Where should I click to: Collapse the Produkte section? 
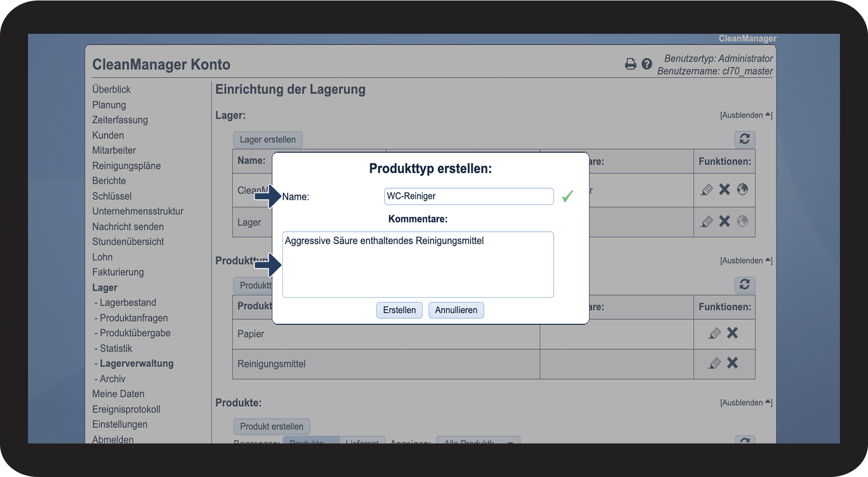click(x=746, y=403)
